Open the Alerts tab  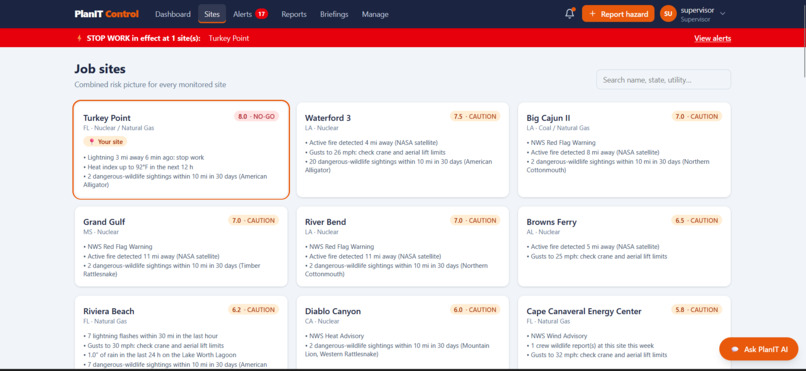pos(250,14)
